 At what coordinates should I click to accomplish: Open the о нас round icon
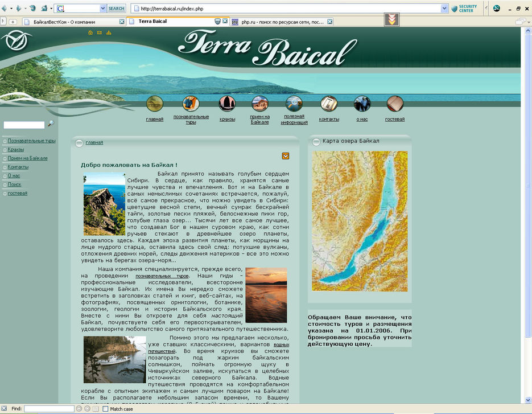coord(362,104)
